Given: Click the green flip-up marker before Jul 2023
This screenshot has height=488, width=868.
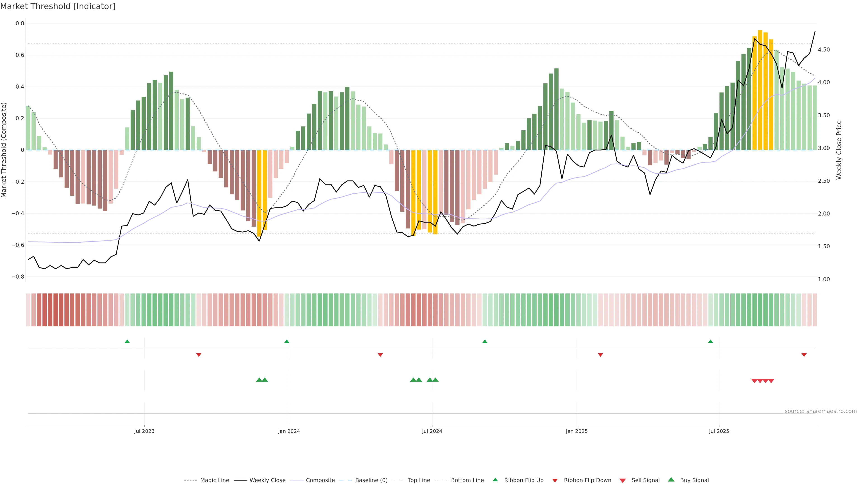Looking at the screenshot, I should point(127,342).
